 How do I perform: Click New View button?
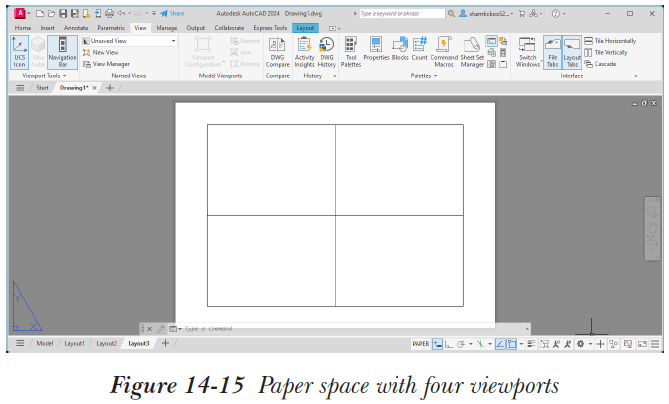tap(101, 52)
